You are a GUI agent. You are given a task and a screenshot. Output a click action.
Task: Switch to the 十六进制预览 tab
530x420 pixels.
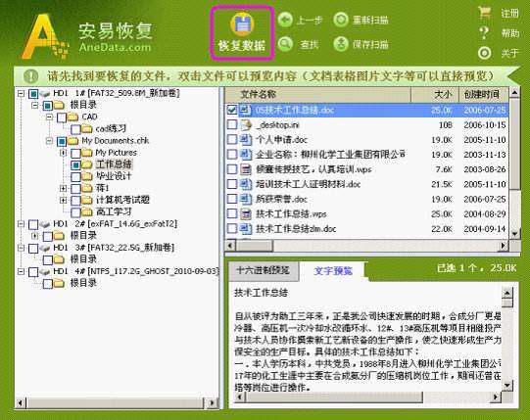pos(264,270)
